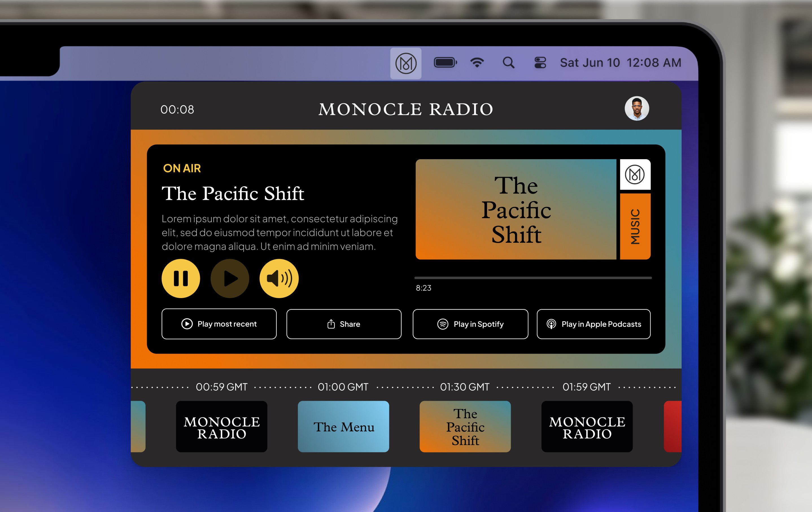Select The Menu schedule card

click(343, 426)
